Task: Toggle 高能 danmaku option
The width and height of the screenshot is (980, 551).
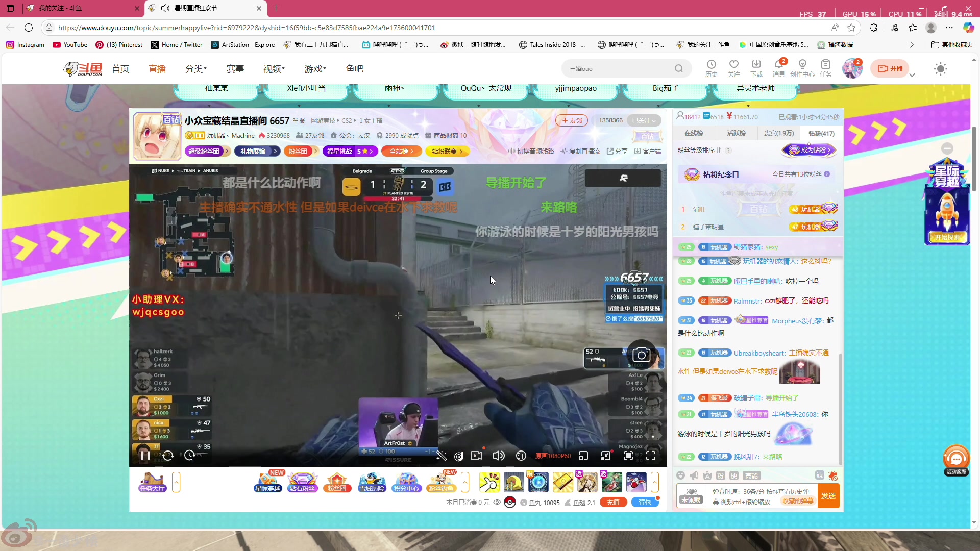Action: click(x=751, y=475)
